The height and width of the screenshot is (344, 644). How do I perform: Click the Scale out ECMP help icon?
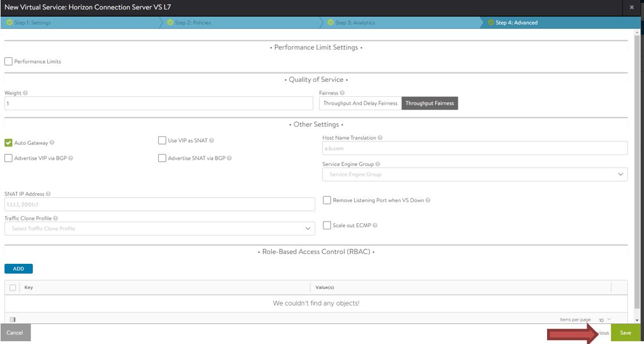375,225
